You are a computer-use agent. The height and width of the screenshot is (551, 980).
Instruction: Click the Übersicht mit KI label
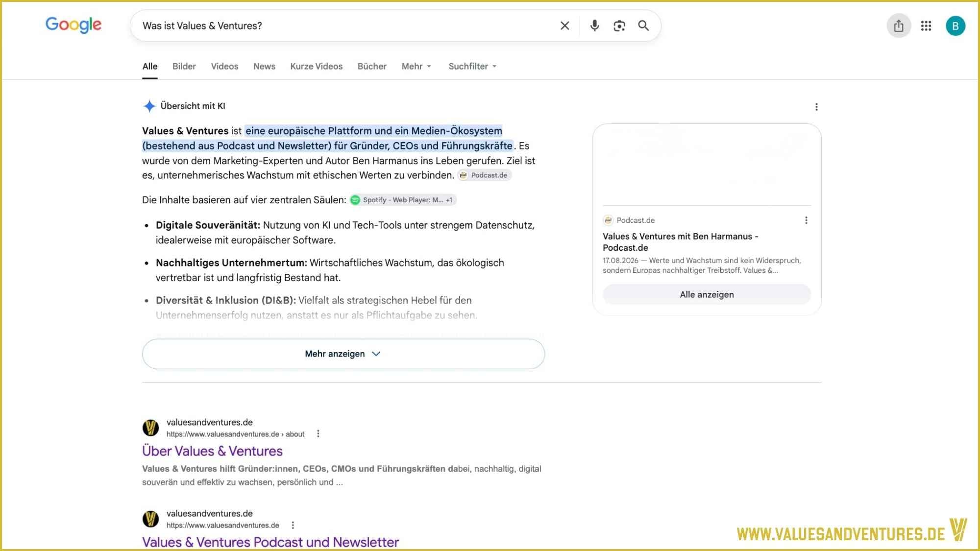pos(193,106)
